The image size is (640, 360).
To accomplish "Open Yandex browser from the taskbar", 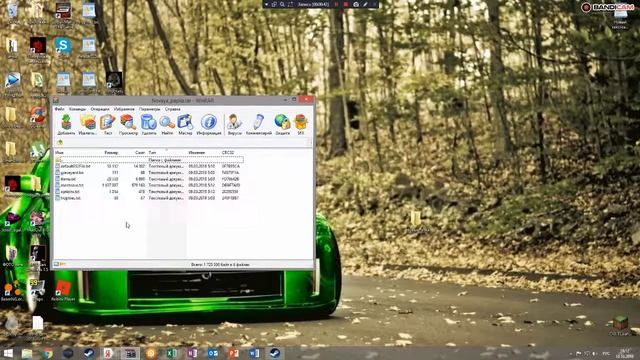I will tap(108, 353).
